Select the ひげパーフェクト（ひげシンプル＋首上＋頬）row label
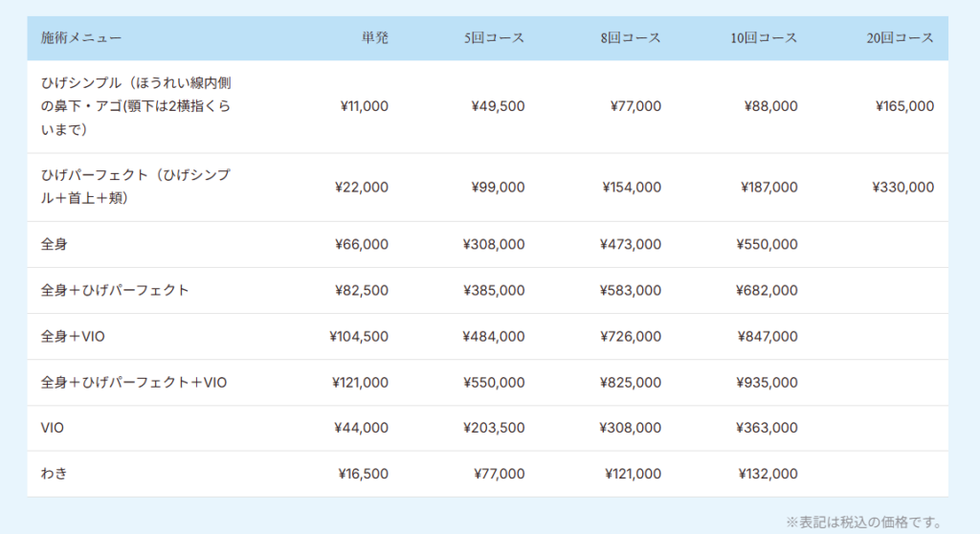 [136, 188]
